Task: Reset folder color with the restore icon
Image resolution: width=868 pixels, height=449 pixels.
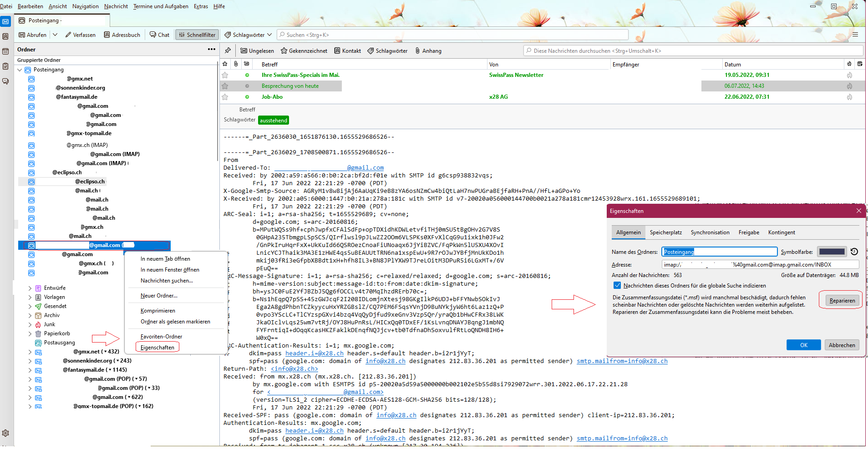Action: point(854,252)
